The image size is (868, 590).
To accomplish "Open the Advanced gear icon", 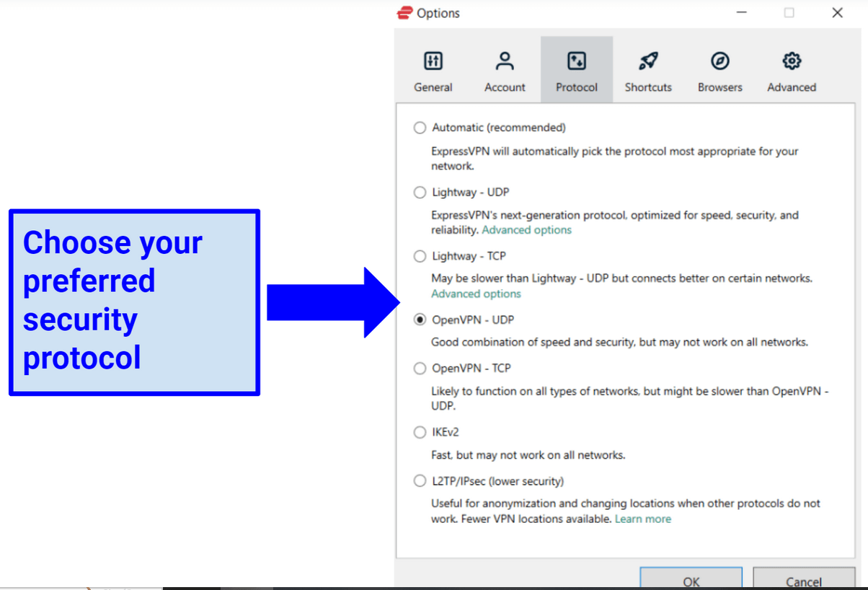I will tap(792, 61).
